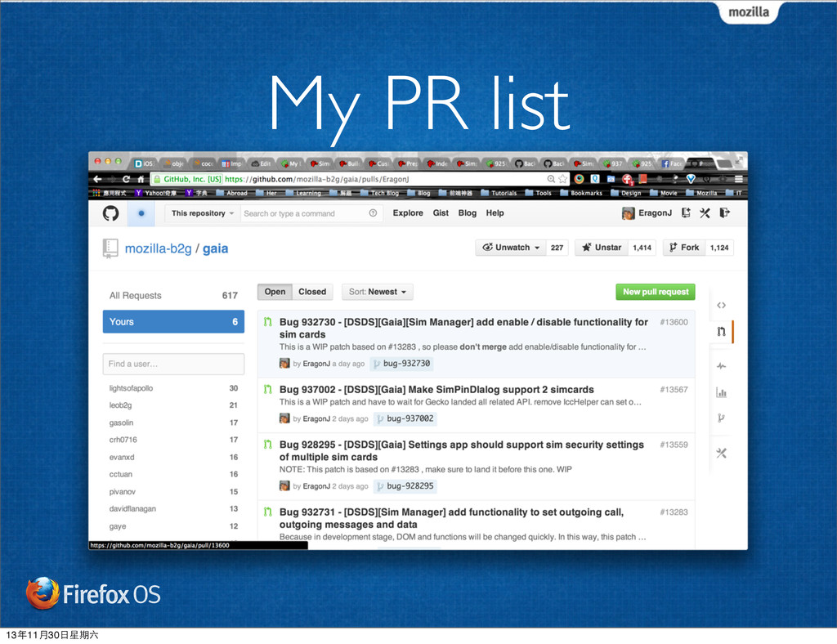837x644 pixels.
Task: Open account settings tools icon in header
Action: (705, 212)
